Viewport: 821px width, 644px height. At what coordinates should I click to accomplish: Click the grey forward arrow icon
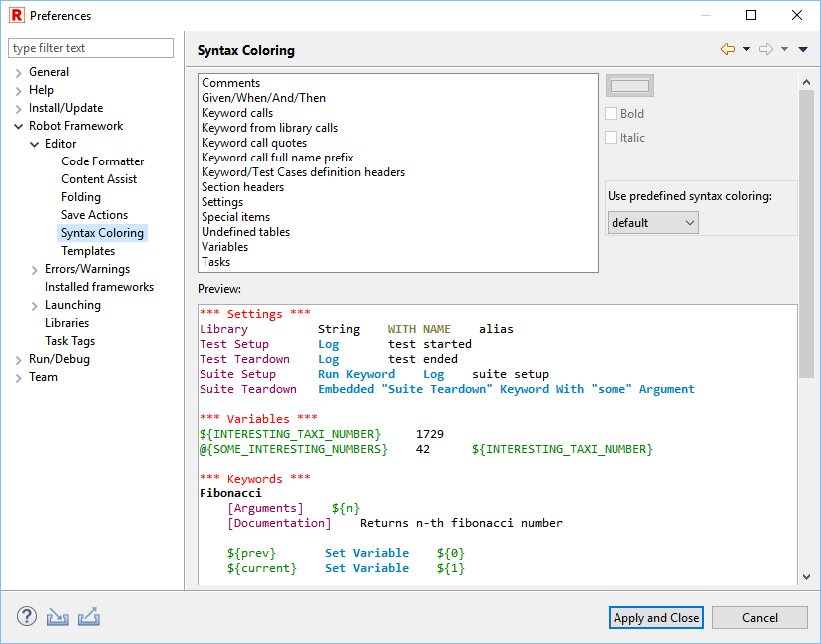[766, 49]
